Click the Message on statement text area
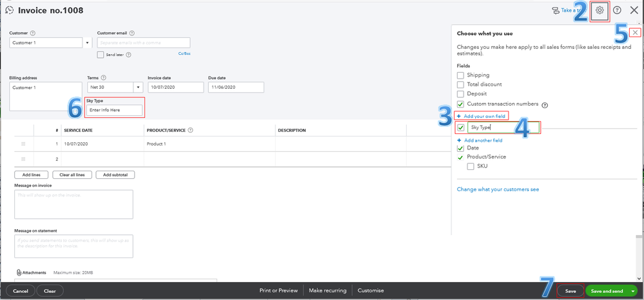644x300 pixels. (x=73, y=246)
